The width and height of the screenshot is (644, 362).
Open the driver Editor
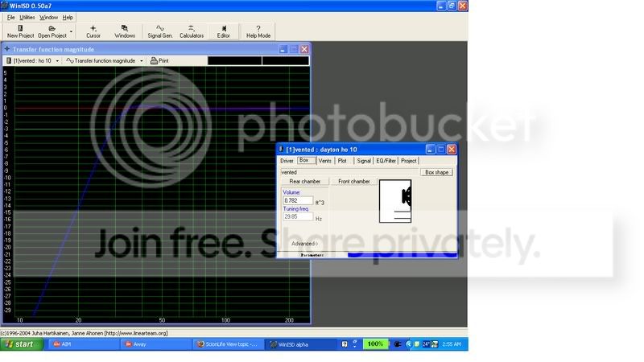click(x=223, y=31)
